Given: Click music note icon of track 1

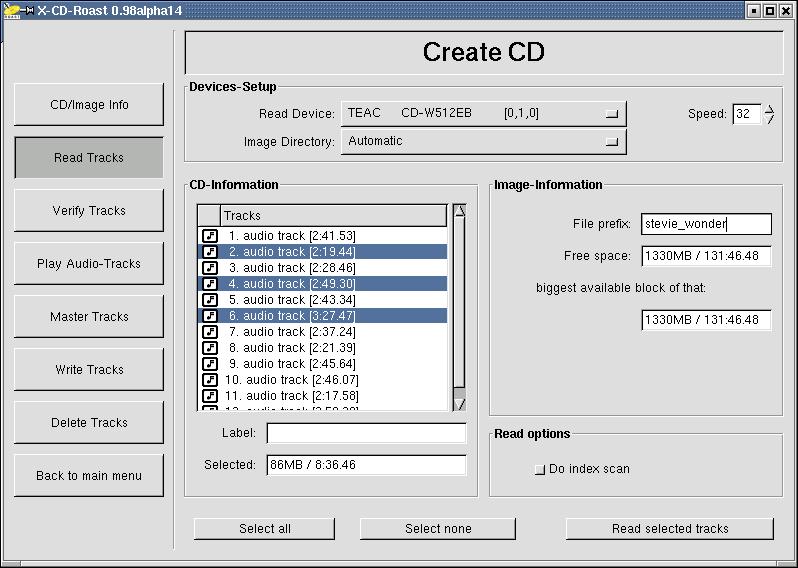Looking at the screenshot, I should (210, 236).
